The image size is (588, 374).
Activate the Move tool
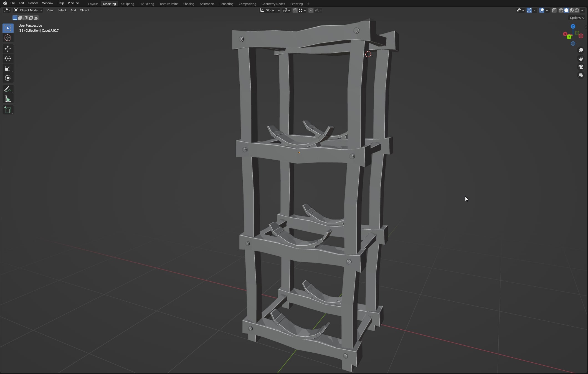coord(8,49)
